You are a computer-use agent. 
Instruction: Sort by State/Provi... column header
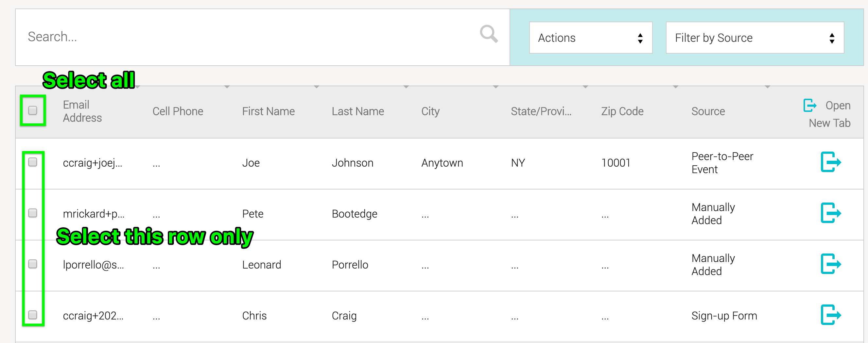pos(541,111)
